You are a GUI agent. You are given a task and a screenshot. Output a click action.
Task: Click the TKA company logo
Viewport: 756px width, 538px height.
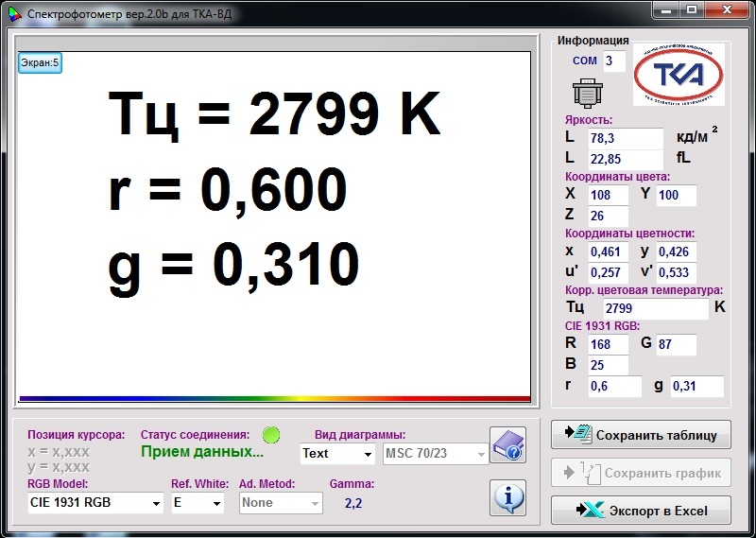(x=678, y=75)
